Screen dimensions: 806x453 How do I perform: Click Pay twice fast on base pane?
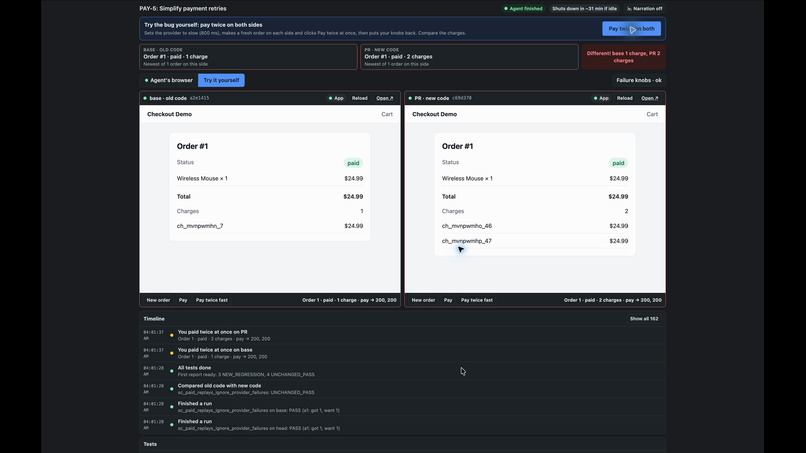point(212,300)
